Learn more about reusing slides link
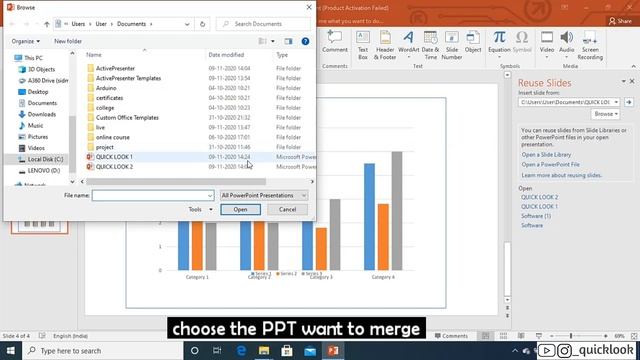640x360 pixels. click(561, 175)
